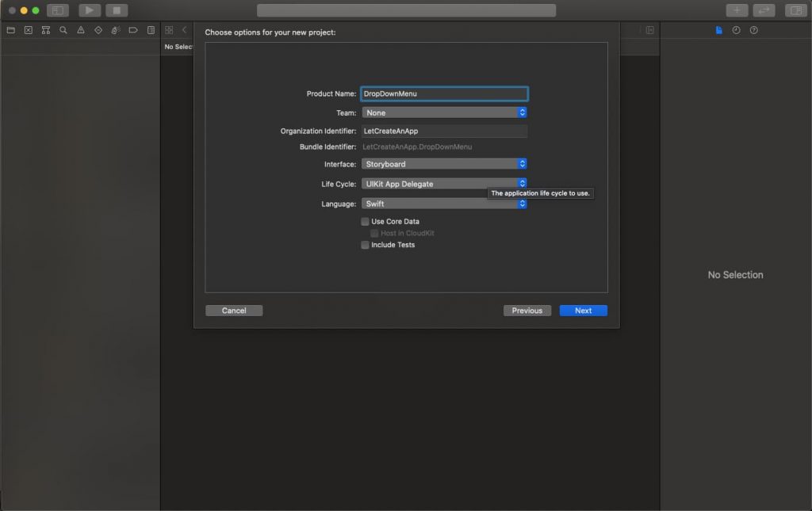
Task: Open the Project navigator folder icon
Action: pos(11,30)
